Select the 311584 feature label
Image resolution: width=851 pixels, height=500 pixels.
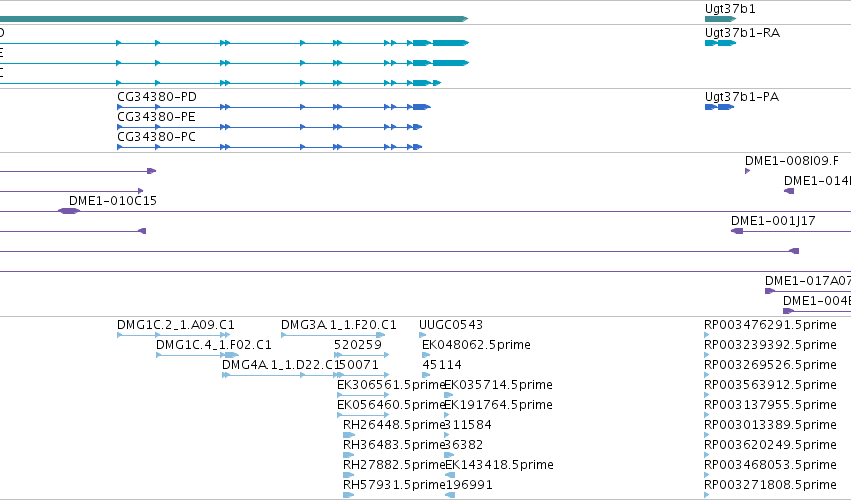tap(468, 425)
